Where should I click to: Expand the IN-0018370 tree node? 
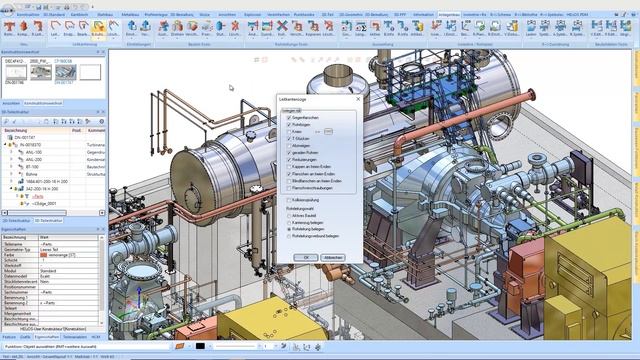click(6, 144)
